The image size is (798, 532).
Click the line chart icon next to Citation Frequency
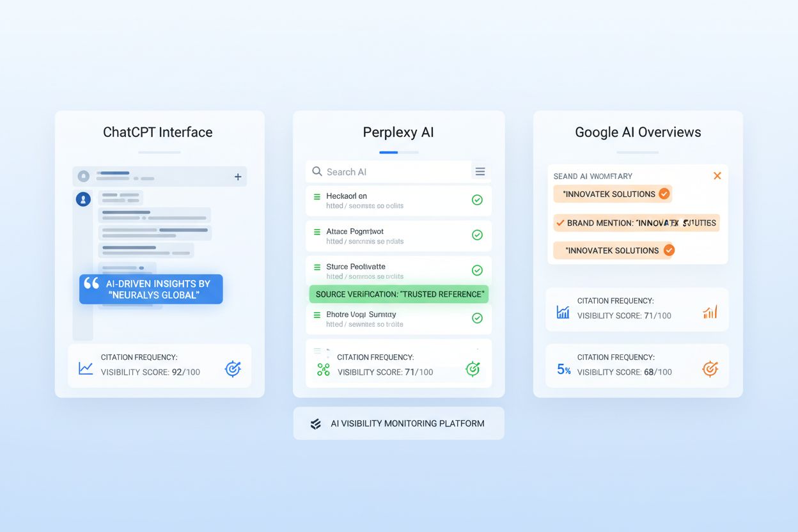(x=85, y=368)
